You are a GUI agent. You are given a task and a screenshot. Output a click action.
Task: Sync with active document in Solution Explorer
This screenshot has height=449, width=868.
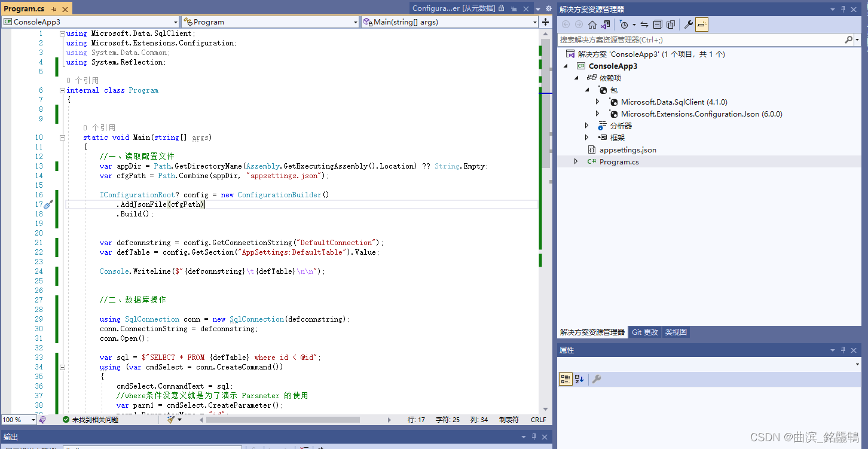644,25
